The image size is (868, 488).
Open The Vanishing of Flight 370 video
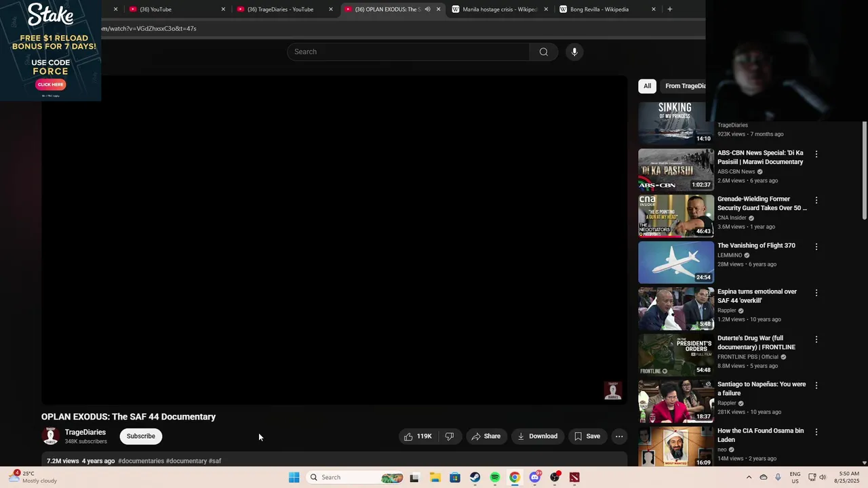click(x=756, y=245)
